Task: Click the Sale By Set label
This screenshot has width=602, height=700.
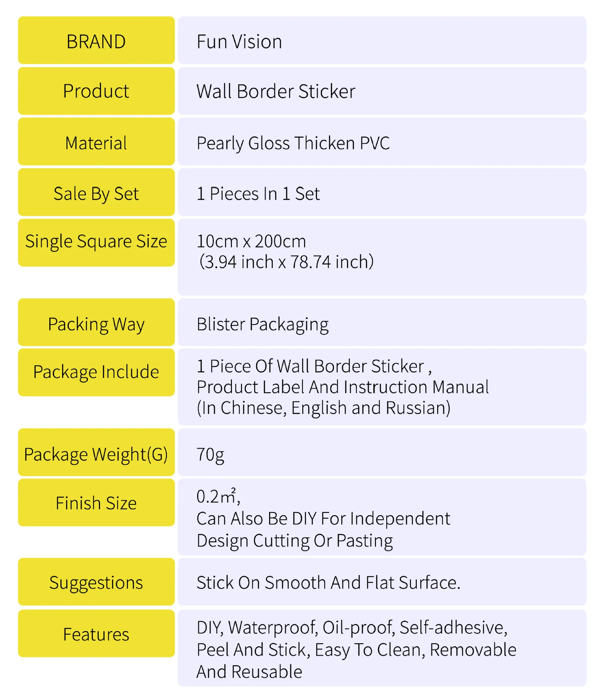Action: (x=96, y=194)
